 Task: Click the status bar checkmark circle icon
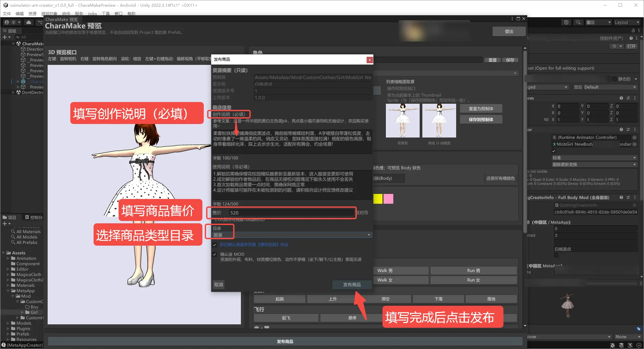639,345
